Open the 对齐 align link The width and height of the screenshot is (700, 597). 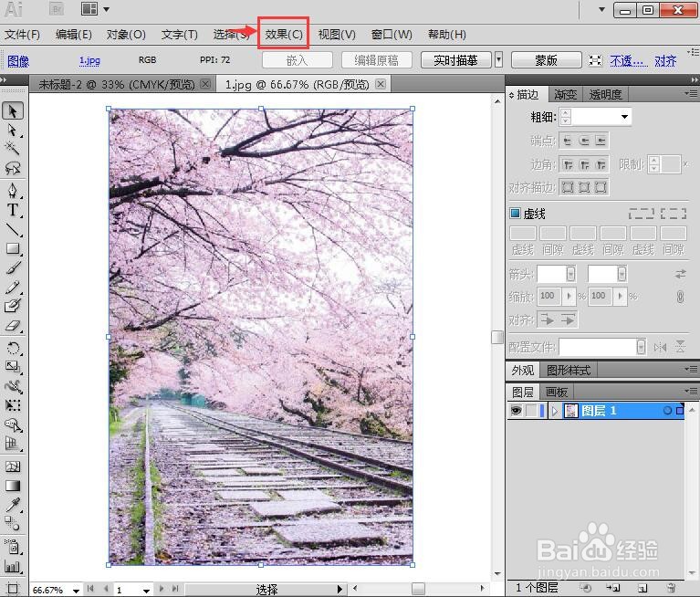(665, 60)
